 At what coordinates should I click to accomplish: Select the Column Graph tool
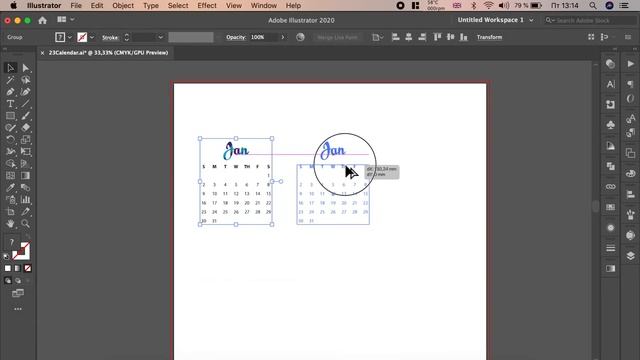point(25,200)
